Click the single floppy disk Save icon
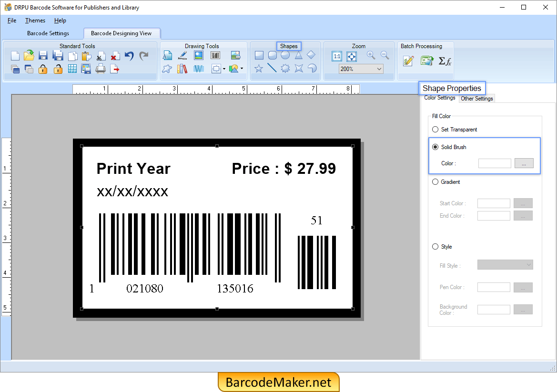This screenshot has height=392, width=557. point(43,55)
